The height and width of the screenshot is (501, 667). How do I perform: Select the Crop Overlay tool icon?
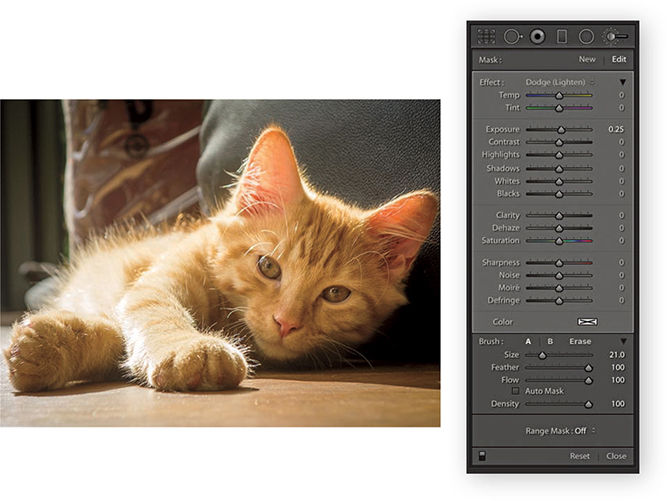(x=486, y=37)
